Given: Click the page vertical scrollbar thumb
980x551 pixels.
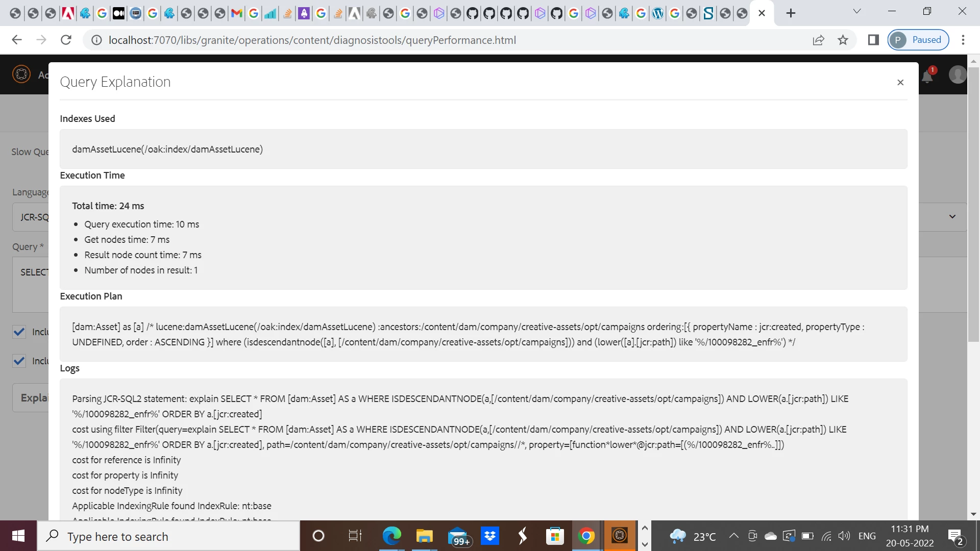Looking at the screenshot, I should click(973, 204).
